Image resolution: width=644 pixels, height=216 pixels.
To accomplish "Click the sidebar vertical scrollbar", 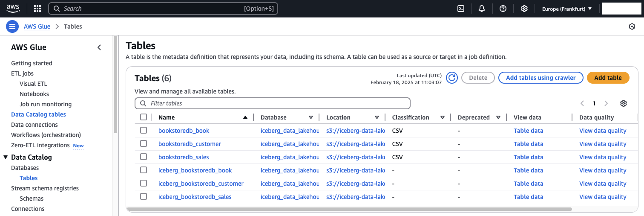I will click(115, 85).
